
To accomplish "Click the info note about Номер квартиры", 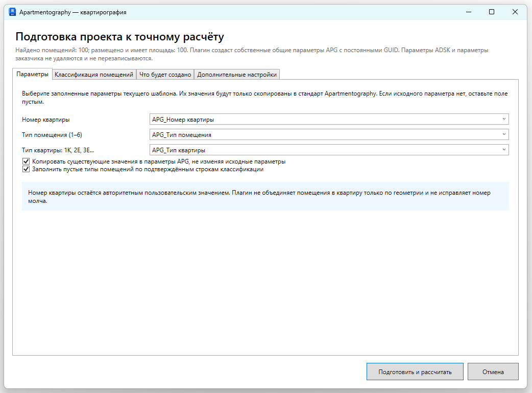I will click(265, 196).
